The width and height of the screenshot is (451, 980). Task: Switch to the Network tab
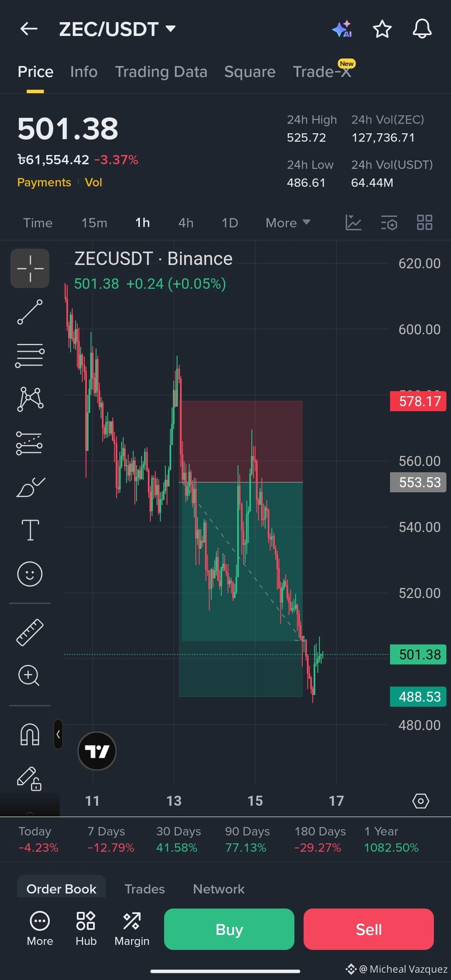(218, 889)
